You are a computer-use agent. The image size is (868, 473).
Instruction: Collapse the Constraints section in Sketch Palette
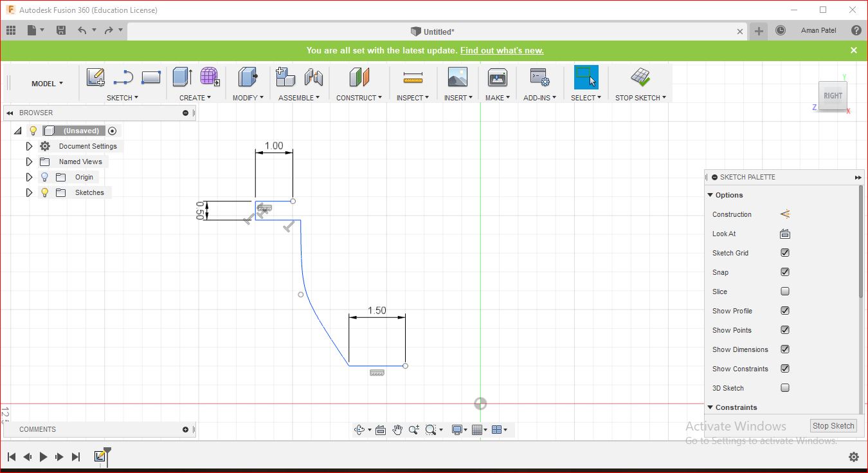click(x=710, y=407)
